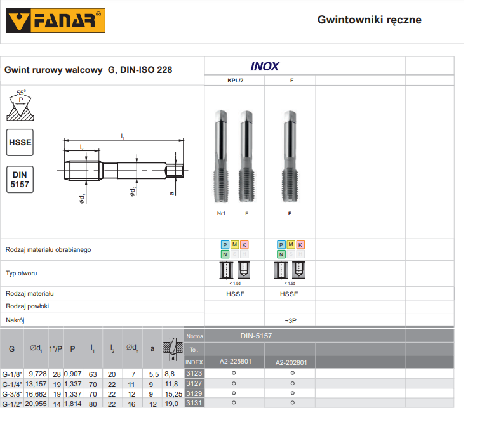Select the G-3/8" circle under A2-202801
Screen dimensions: 482x448
click(x=292, y=393)
